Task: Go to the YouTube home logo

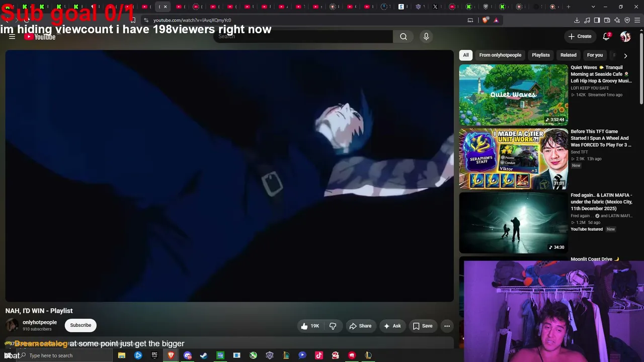Action: [x=40, y=37]
